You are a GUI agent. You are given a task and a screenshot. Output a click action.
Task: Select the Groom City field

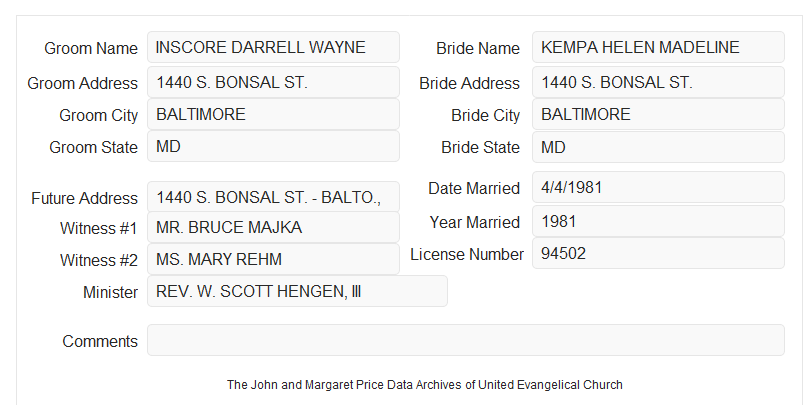(273, 114)
